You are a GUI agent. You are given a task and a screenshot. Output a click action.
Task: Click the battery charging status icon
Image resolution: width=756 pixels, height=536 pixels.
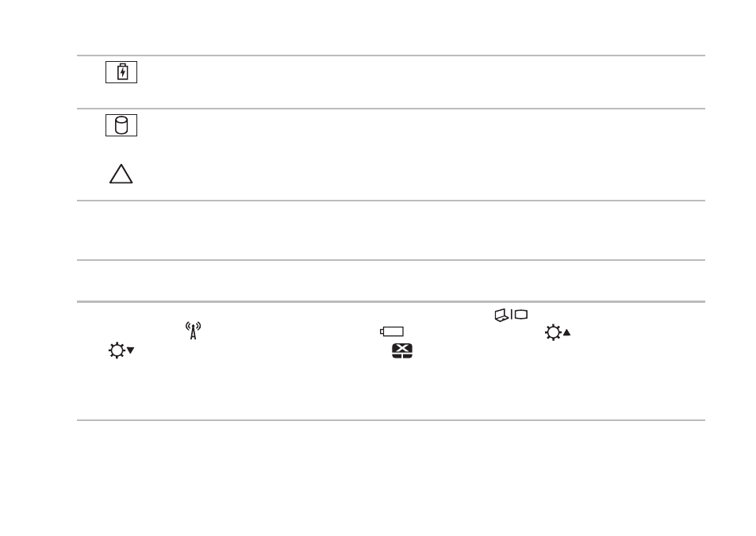121,72
